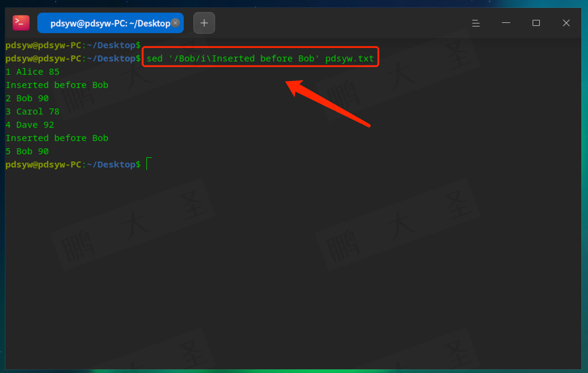Click the highlighted sed command text
Viewport: 588px width, 373px height.
pos(229,58)
